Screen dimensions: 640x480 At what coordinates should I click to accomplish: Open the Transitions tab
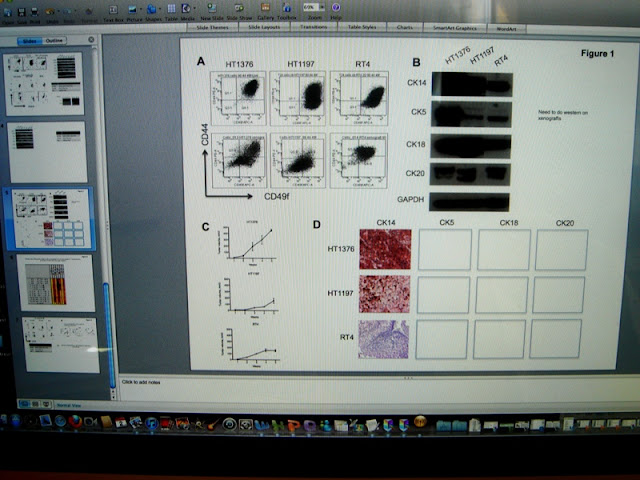pyautogui.click(x=313, y=27)
